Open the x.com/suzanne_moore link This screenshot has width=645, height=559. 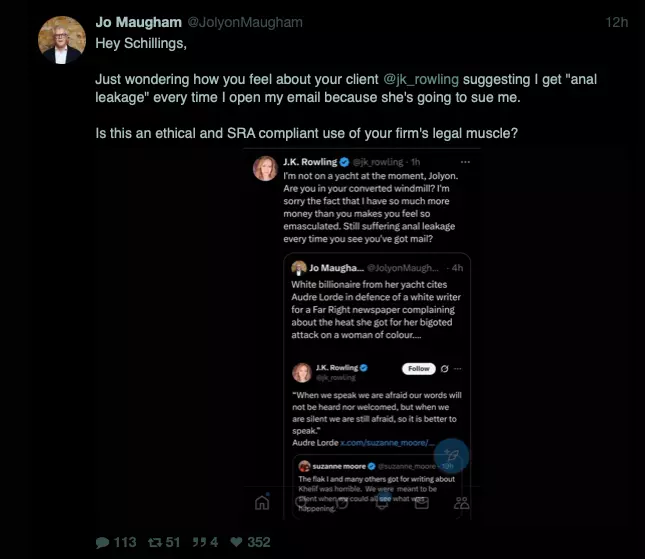[x=387, y=443]
